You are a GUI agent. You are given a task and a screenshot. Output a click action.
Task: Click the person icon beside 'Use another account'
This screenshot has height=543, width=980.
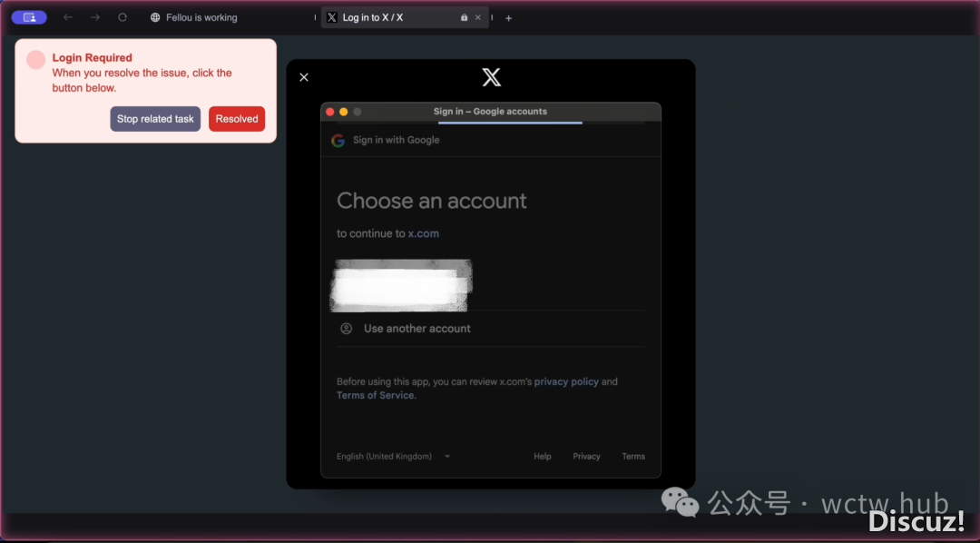click(x=347, y=329)
